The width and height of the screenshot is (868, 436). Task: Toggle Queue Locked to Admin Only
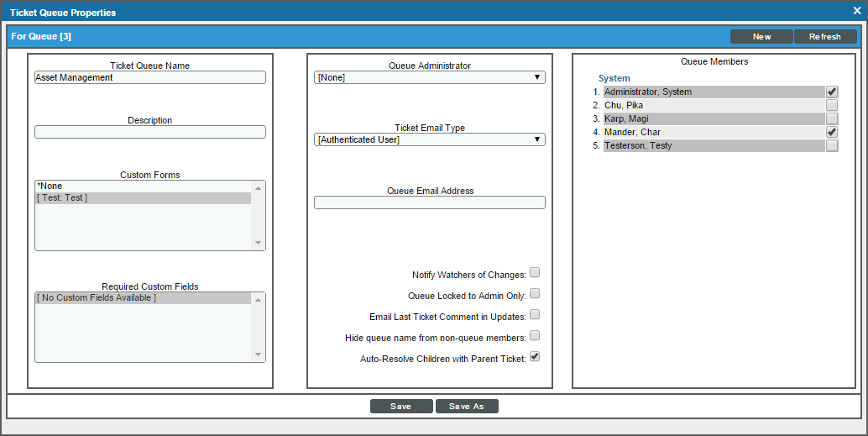535,294
